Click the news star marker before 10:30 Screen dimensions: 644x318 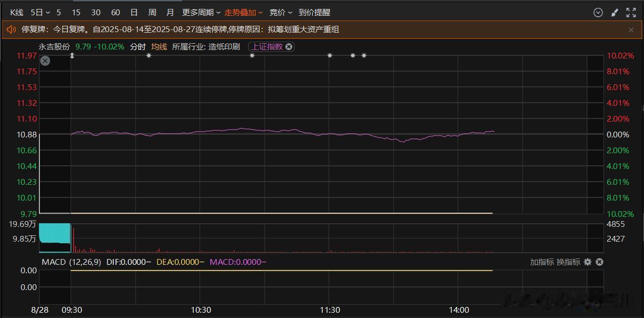point(148,55)
